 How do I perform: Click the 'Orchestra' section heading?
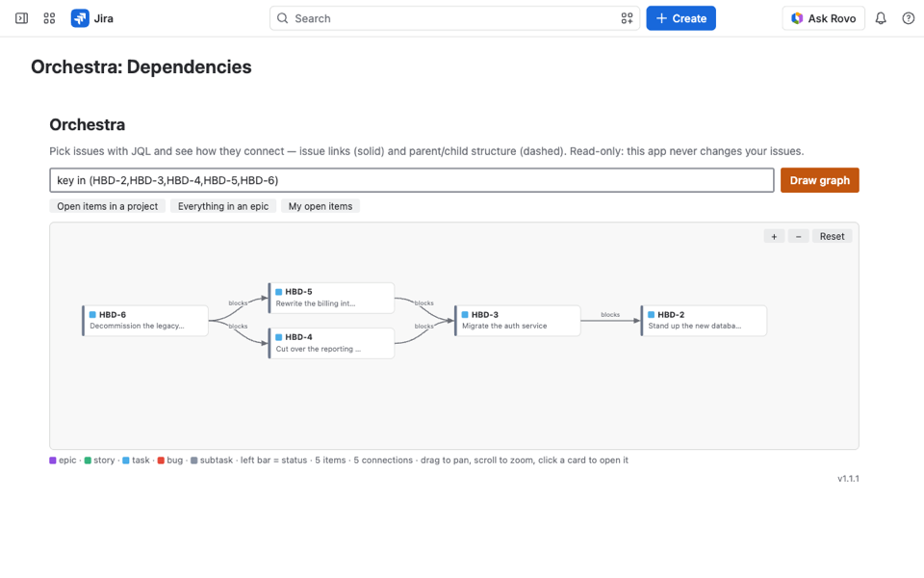88,125
